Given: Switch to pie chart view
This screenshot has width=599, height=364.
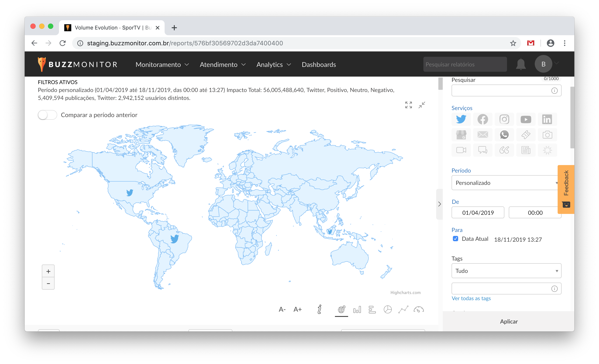Looking at the screenshot, I should (x=388, y=309).
